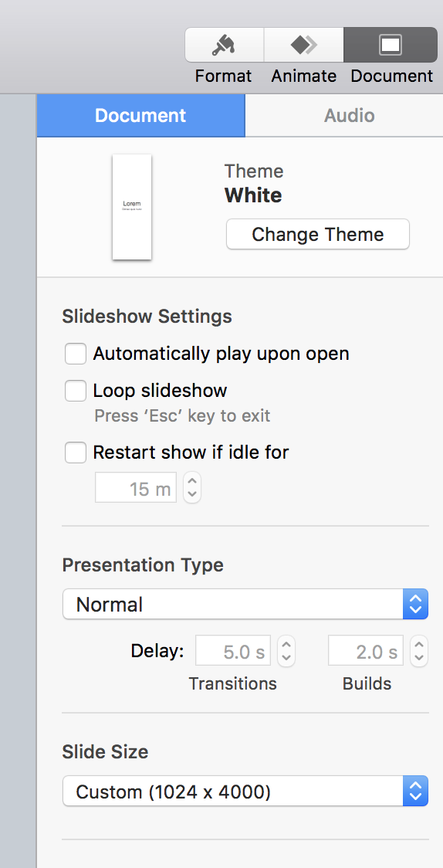Open the Normal presentation type dropdown
This screenshot has height=868, width=443.
(x=245, y=604)
